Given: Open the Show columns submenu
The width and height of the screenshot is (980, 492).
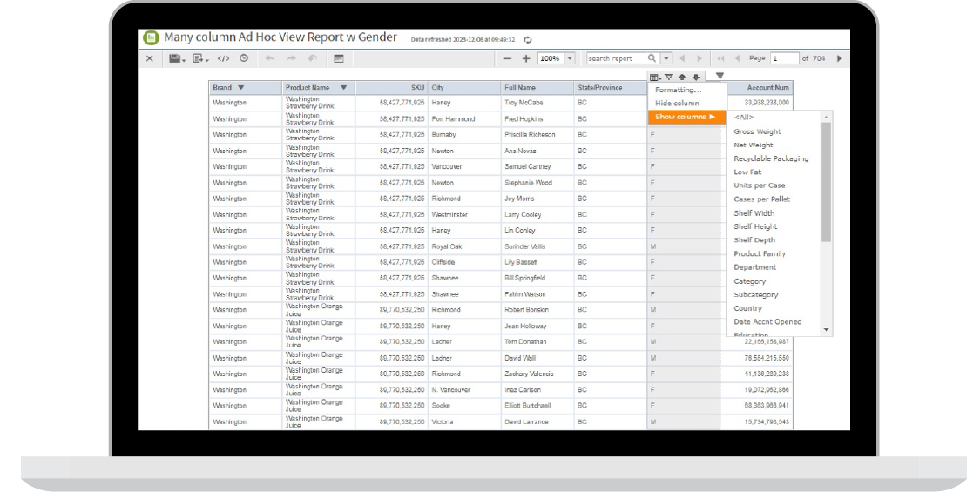Looking at the screenshot, I should pos(687,117).
